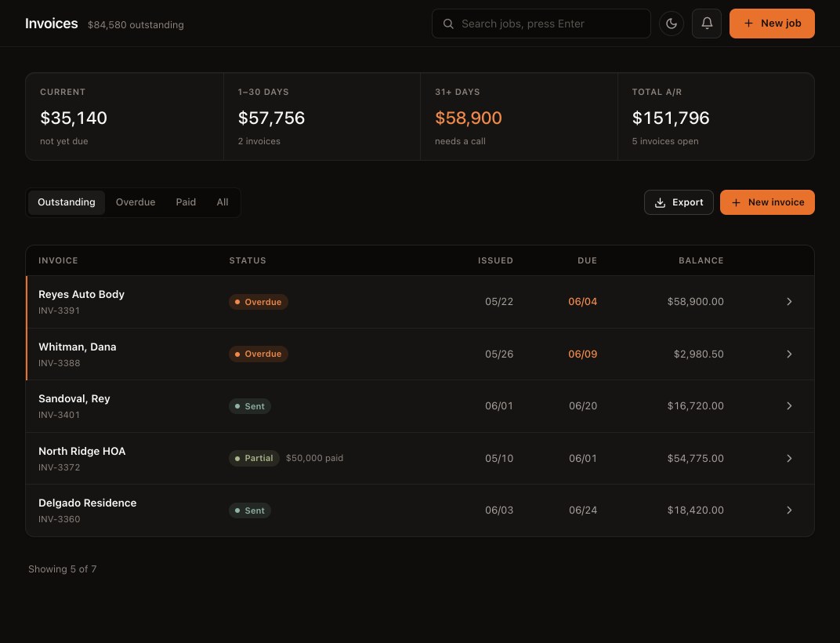Click the Current $35,140 summary card

(125, 116)
